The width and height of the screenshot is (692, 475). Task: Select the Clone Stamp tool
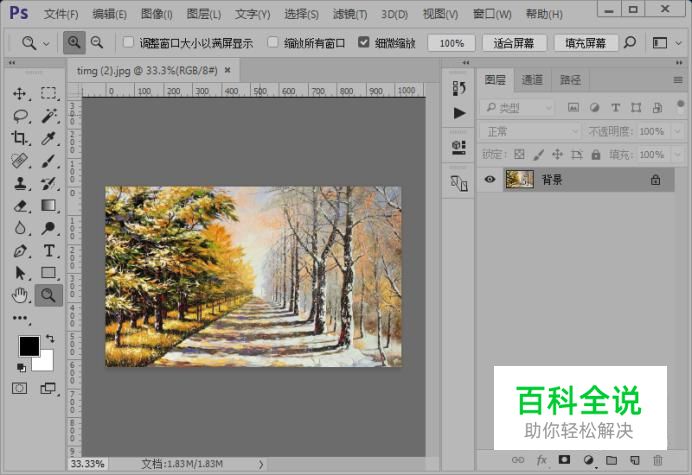pos(19,183)
